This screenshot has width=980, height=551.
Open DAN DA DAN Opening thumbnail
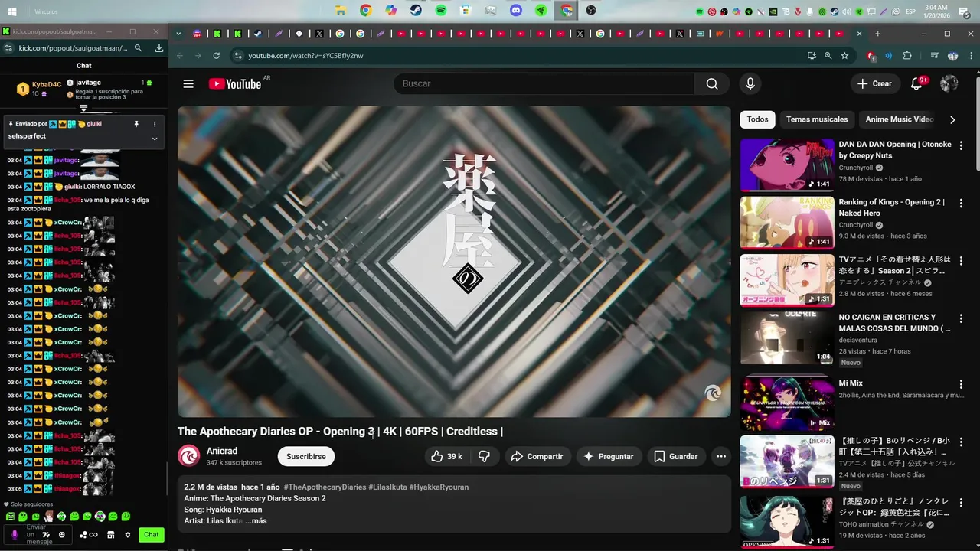coord(787,165)
